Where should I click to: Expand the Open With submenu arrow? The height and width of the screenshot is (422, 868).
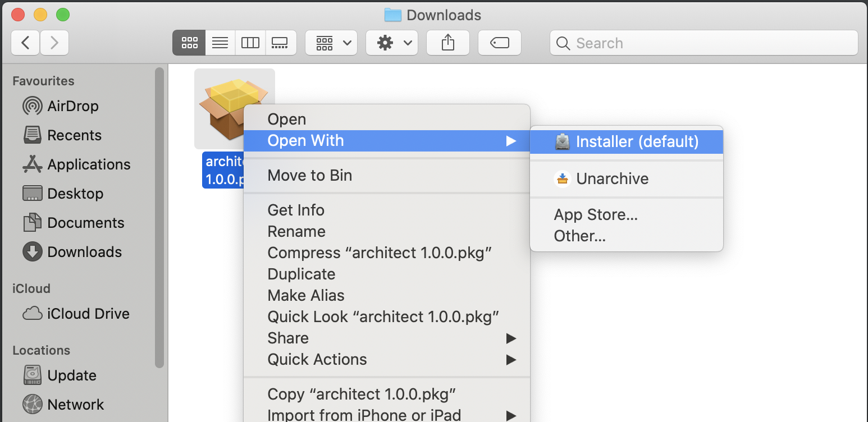[510, 141]
